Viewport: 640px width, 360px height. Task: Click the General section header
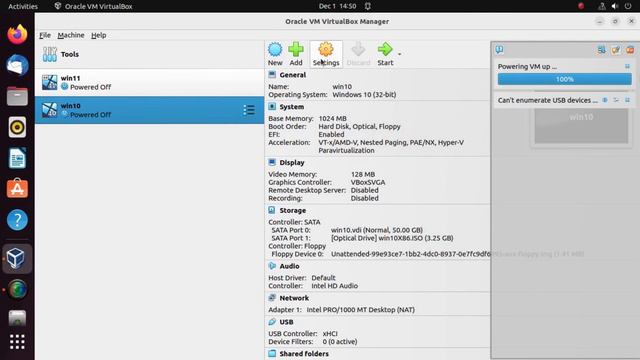point(292,75)
